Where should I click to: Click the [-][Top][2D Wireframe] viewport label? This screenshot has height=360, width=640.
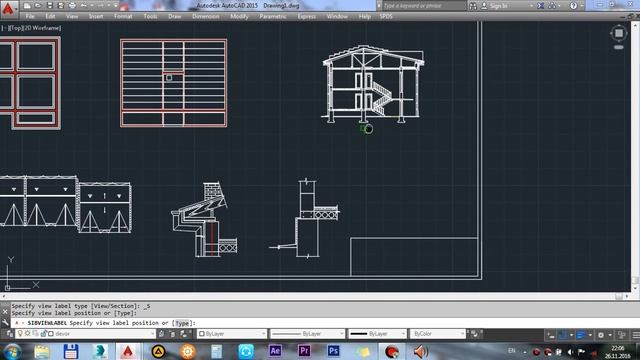pos(31,28)
